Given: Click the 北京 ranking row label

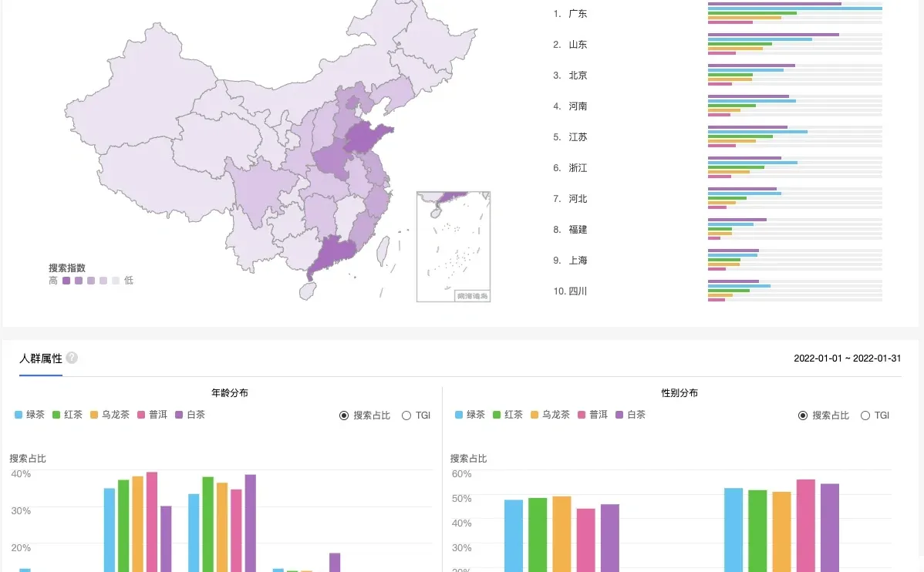Looking at the screenshot, I should pyautogui.click(x=578, y=76).
